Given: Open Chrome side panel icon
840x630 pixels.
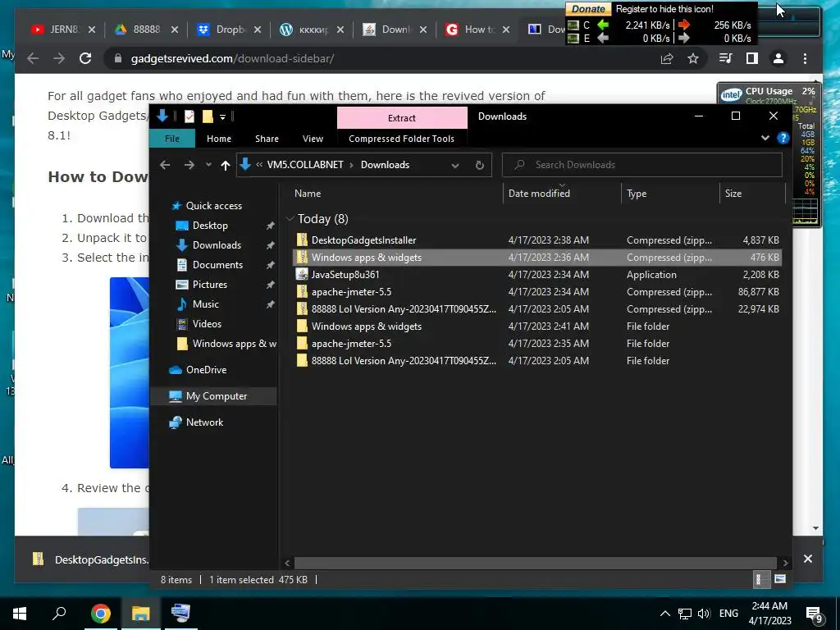Looking at the screenshot, I should (752, 58).
